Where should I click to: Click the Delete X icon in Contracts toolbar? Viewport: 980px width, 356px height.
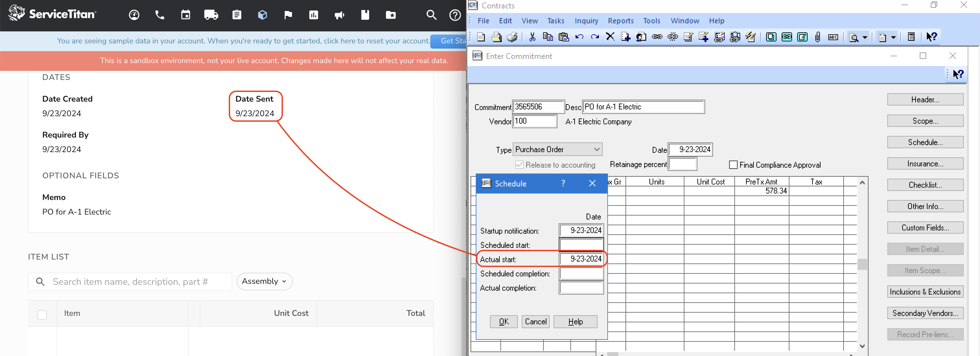[610, 37]
